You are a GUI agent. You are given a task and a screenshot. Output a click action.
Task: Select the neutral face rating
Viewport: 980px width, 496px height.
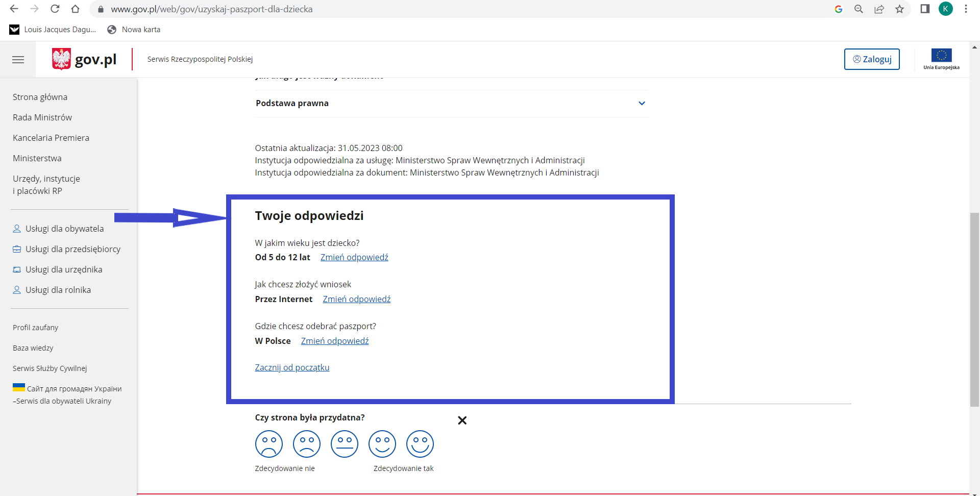pos(345,444)
